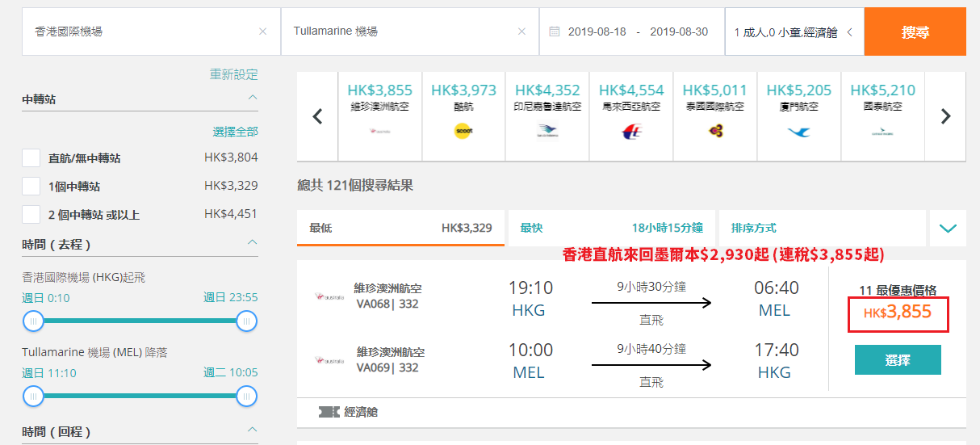Click departure date 2019-08-18
Screen dimensions: 980x445
point(597,32)
